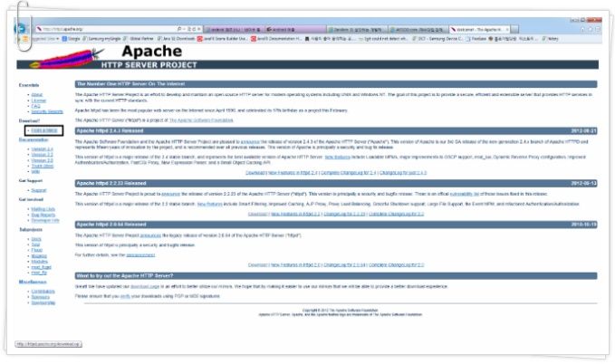The image size is (615, 364).
Task: Open the Wiki link under Documentation
Action: [x=35, y=171]
